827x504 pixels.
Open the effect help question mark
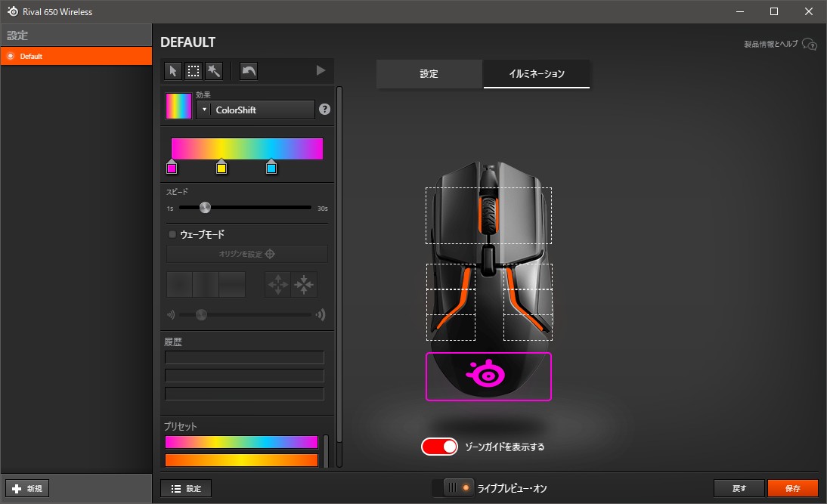point(325,109)
